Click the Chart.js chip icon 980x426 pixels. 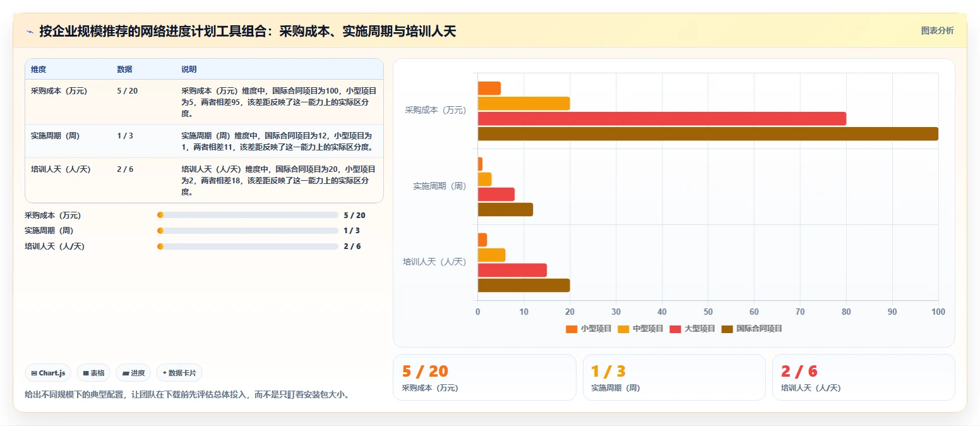(33, 373)
